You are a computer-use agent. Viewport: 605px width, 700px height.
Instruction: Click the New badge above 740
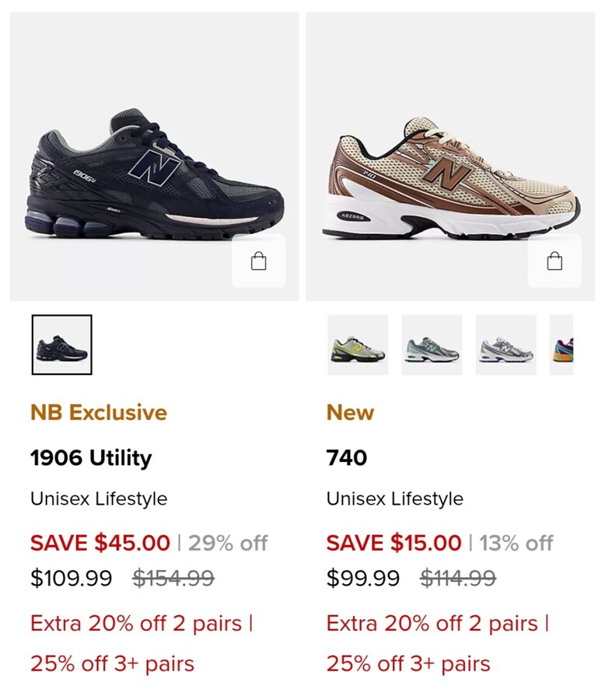(x=350, y=412)
